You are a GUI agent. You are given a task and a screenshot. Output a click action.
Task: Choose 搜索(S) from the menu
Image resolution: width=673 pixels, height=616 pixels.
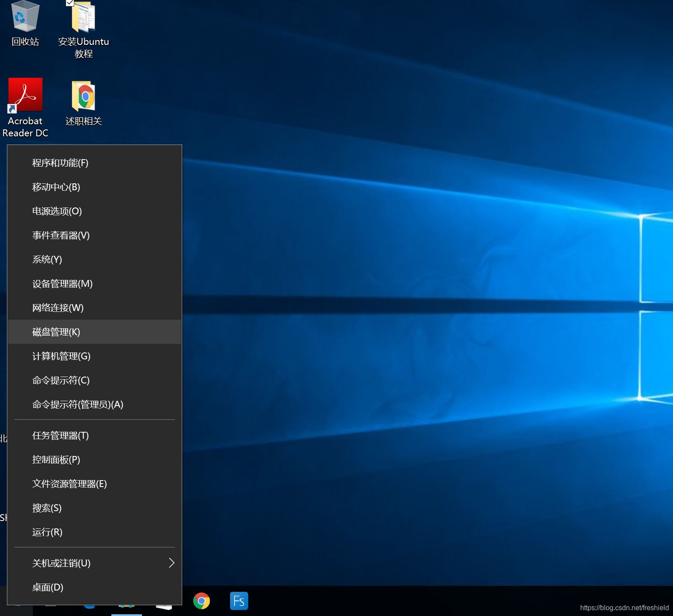point(95,508)
